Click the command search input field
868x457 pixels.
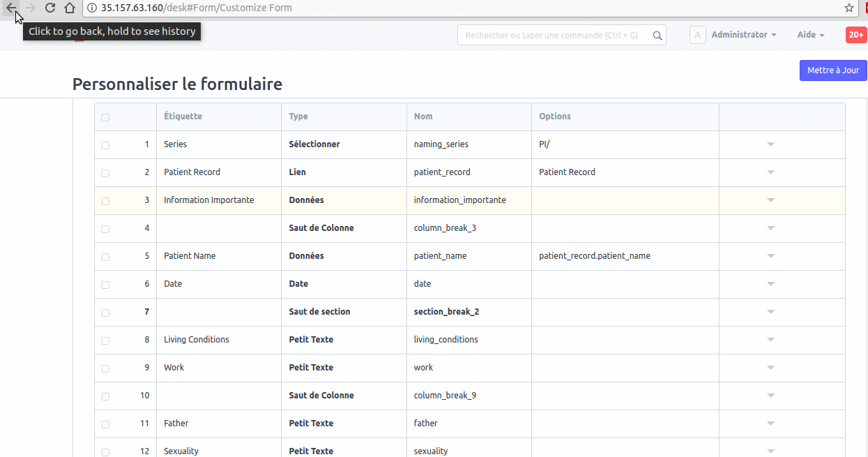click(555, 36)
